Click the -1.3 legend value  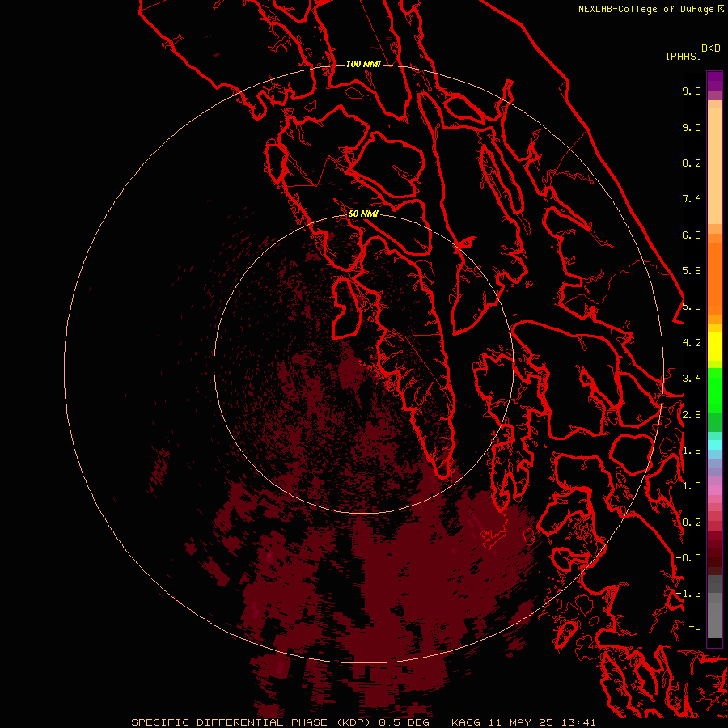pos(688,594)
